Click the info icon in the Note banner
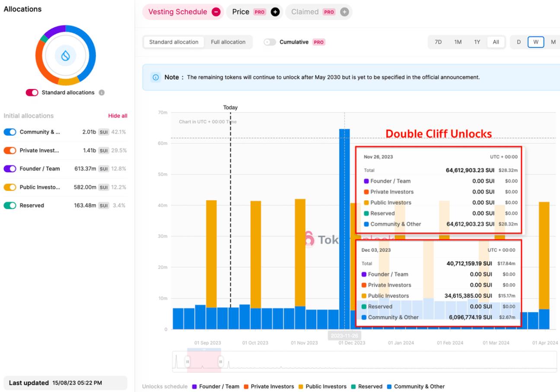The image size is (560, 392). pyautogui.click(x=155, y=77)
